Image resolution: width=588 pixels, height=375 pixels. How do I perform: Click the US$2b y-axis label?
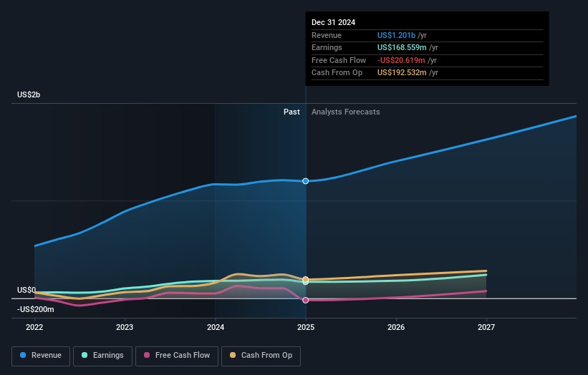click(29, 95)
